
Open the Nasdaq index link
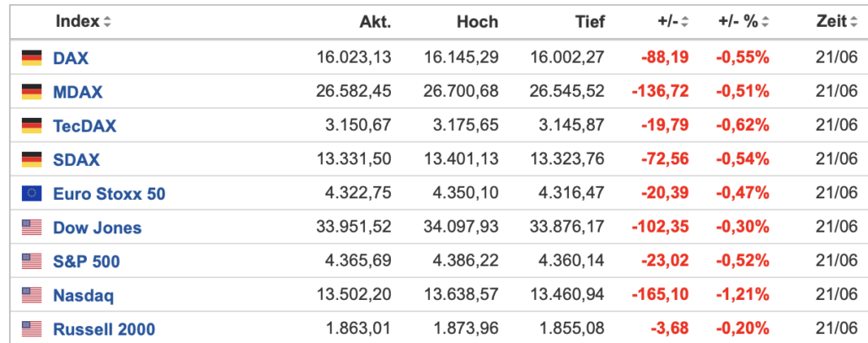[83, 296]
